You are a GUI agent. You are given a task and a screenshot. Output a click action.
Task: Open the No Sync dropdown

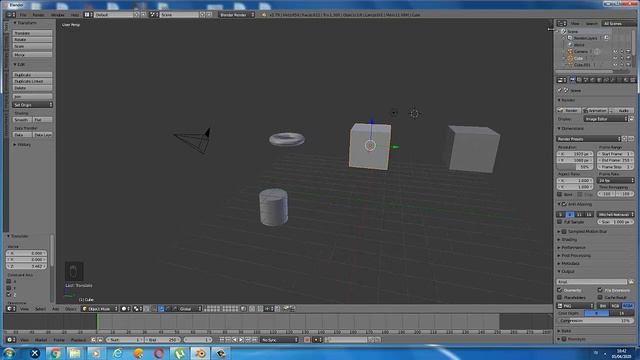pyautogui.click(x=280, y=340)
